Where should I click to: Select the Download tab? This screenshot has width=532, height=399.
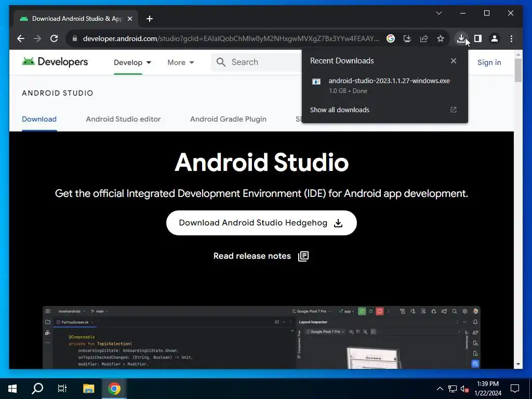click(x=39, y=119)
